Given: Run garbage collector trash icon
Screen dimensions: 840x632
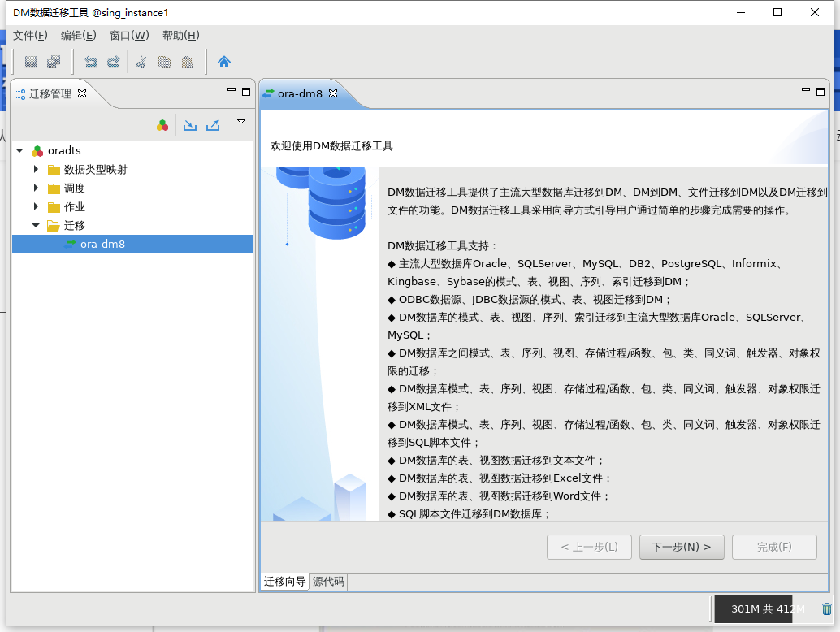Looking at the screenshot, I should [827, 609].
